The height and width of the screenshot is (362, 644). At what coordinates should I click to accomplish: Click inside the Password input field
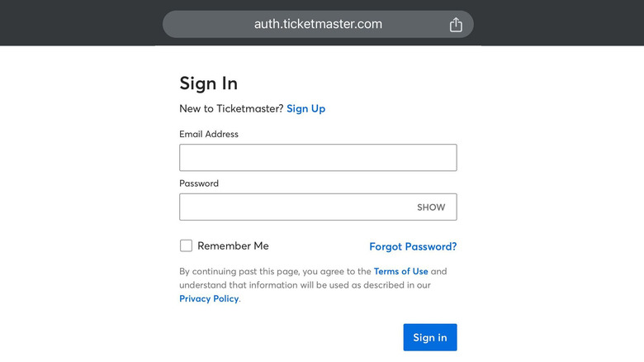click(293, 207)
